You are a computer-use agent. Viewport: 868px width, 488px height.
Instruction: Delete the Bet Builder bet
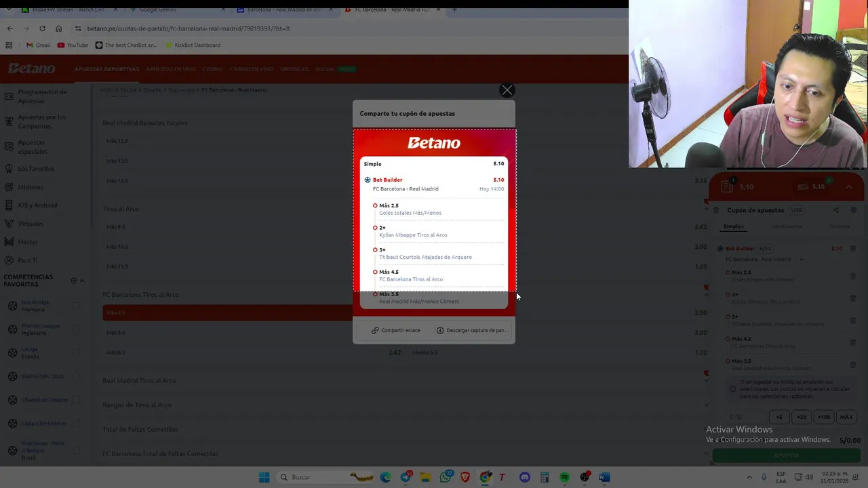click(853, 249)
